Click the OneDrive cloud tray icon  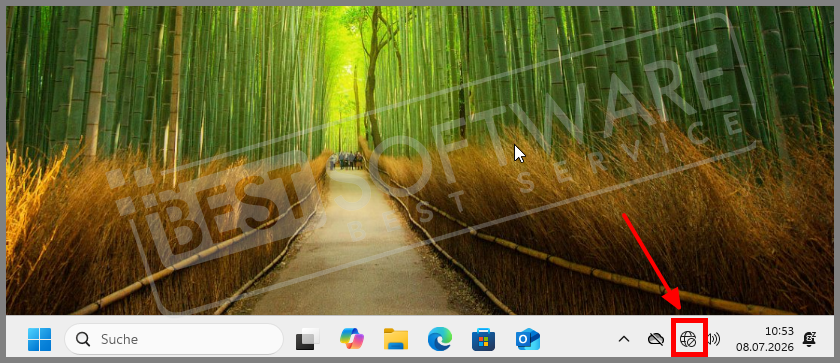(x=656, y=339)
